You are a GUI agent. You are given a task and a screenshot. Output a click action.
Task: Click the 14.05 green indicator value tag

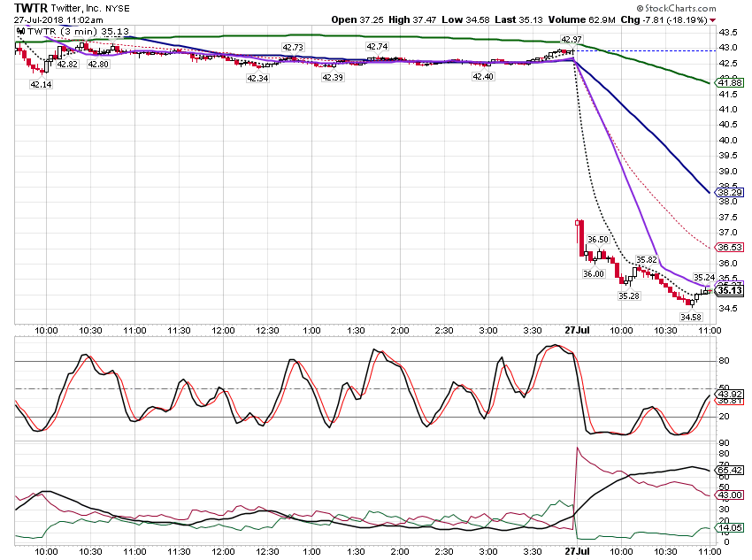pos(730,528)
